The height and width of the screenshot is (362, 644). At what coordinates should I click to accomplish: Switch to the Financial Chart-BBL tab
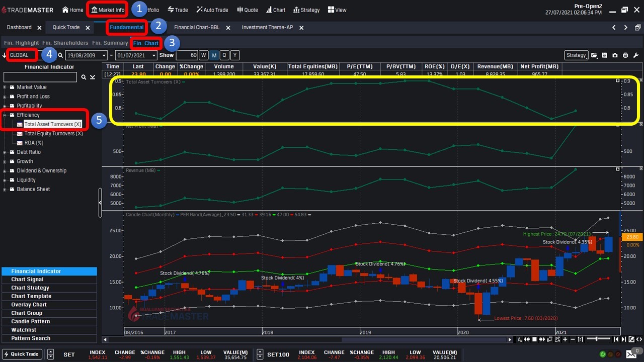(196, 28)
